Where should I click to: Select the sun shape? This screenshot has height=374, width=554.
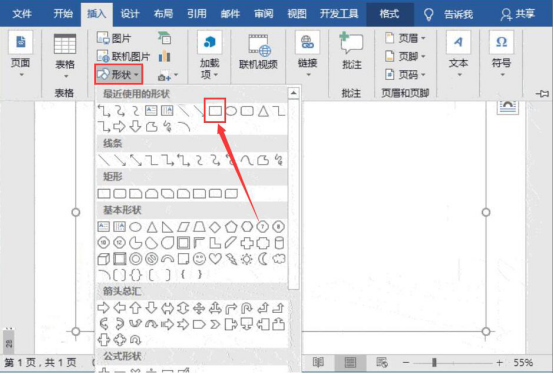pyautogui.click(x=247, y=259)
